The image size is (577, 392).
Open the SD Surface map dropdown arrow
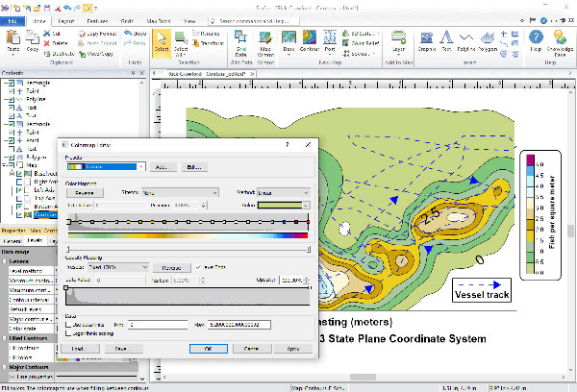[x=377, y=34]
